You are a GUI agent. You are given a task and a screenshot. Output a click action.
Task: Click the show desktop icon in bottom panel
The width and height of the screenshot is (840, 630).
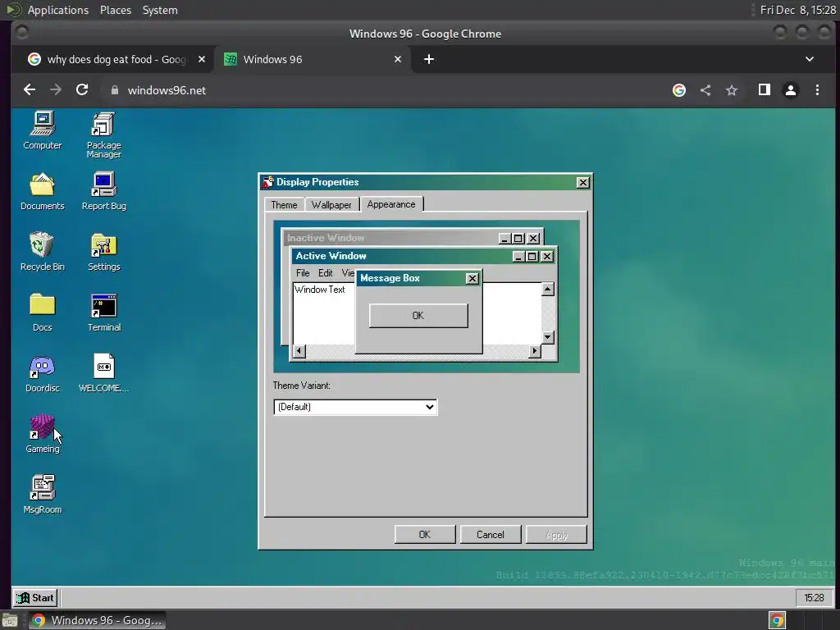pos(9,621)
